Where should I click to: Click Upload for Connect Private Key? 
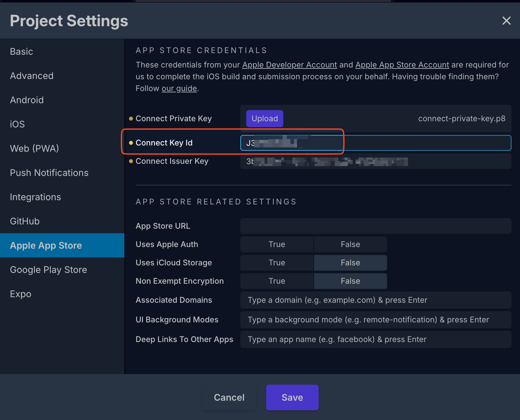265,119
